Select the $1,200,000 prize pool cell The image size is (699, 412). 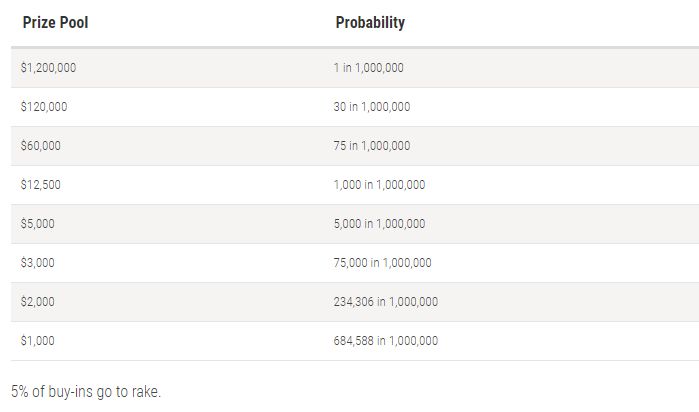click(x=48, y=68)
